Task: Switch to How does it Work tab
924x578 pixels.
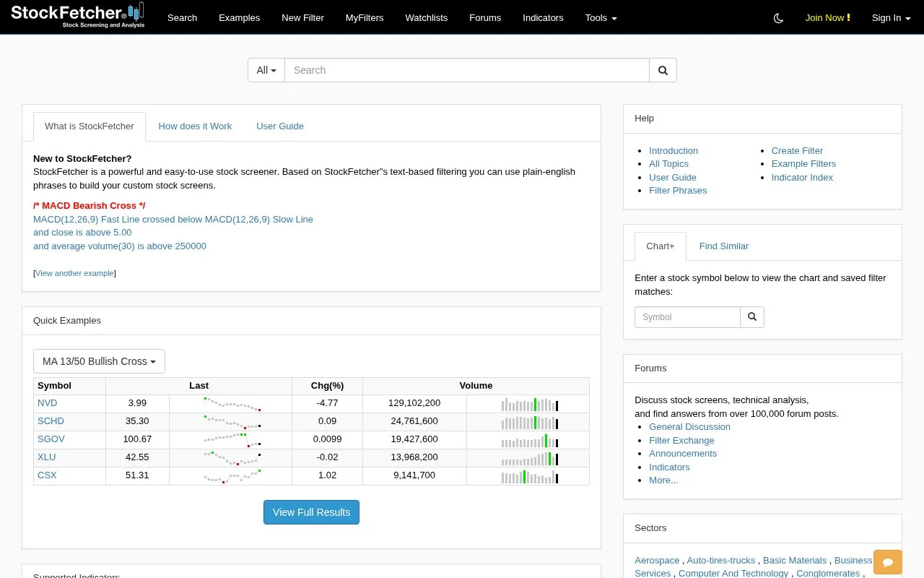Action: tap(195, 126)
